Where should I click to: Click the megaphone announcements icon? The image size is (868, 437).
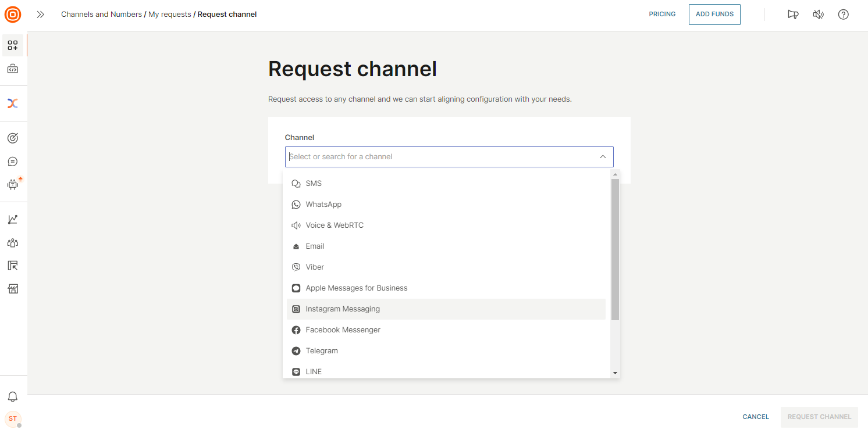[x=793, y=15]
